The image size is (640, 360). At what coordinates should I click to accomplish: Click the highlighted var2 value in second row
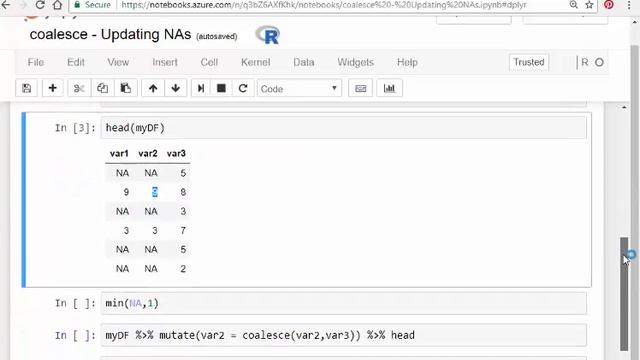pyautogui.click(x=154, y=192)
